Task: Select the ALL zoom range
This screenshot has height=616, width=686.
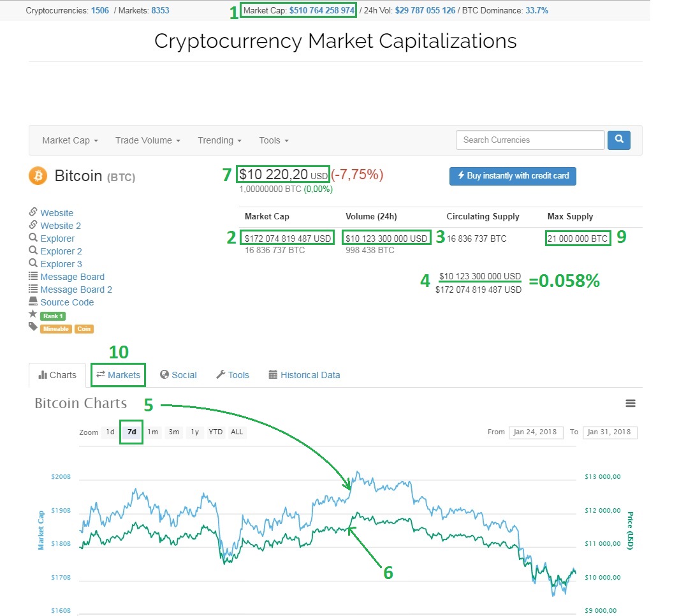Action: tap(237, 432)
